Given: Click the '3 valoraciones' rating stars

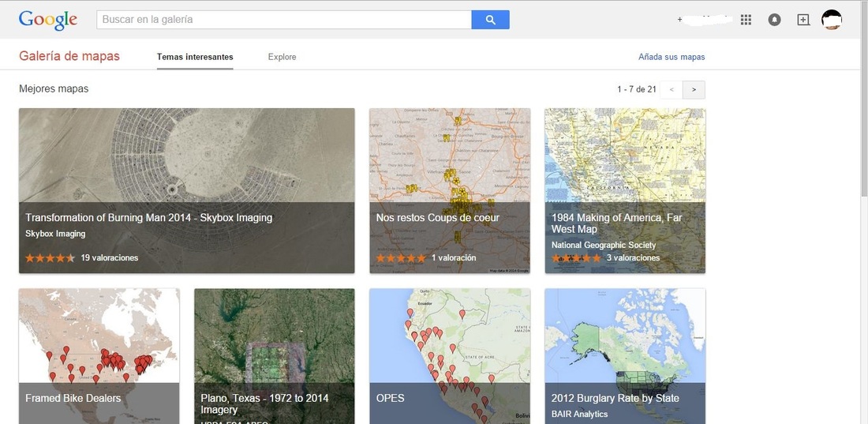Looking at the screenshot, I should (576, 257).
